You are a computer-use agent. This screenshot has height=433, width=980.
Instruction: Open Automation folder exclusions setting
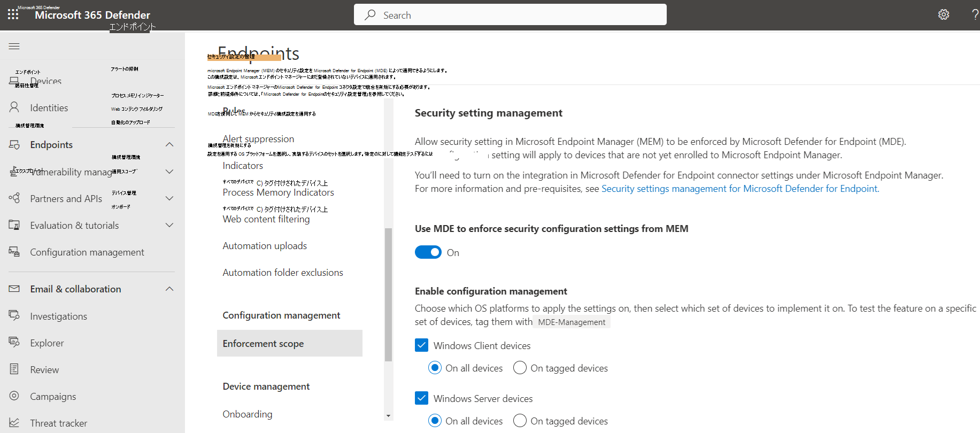[282, 273]
